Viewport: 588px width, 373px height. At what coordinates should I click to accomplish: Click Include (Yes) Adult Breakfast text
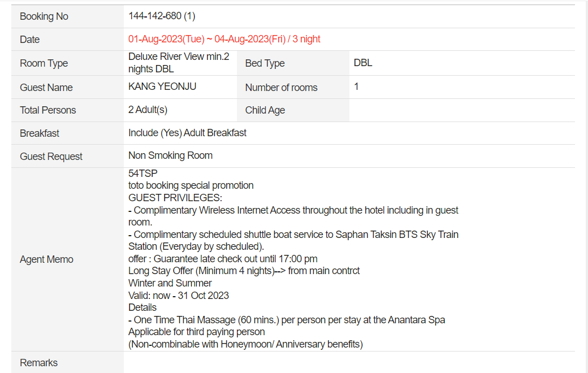[x=187, y=133]
